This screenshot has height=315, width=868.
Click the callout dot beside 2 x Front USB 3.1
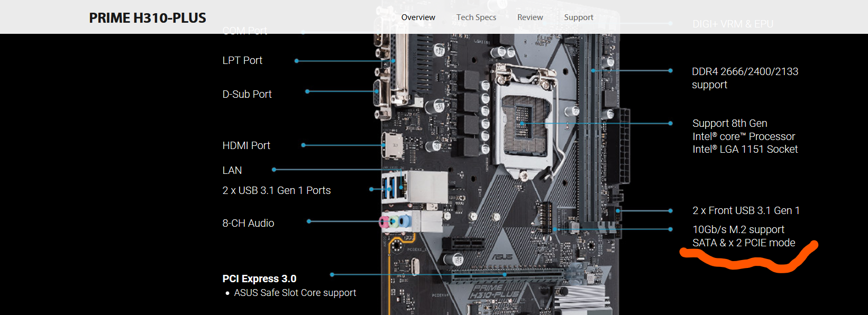(x=670, y=210)
